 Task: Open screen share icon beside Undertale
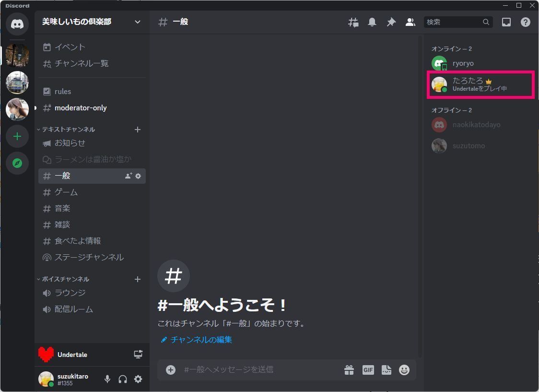(x=138, y=354)
